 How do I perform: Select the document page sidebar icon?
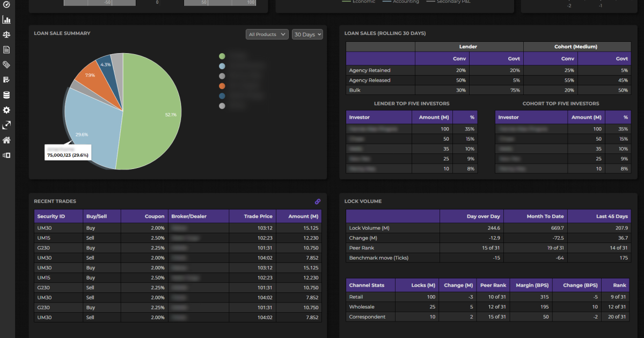(6, 50)
